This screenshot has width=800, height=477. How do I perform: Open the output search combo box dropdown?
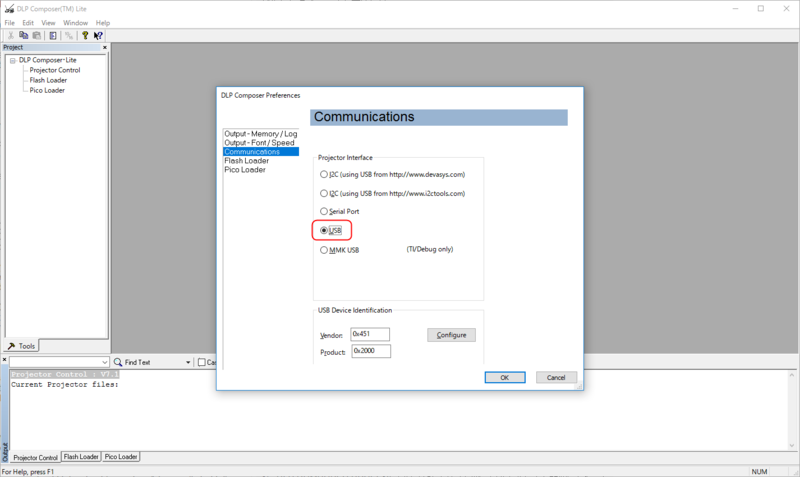tap(105, 362)
